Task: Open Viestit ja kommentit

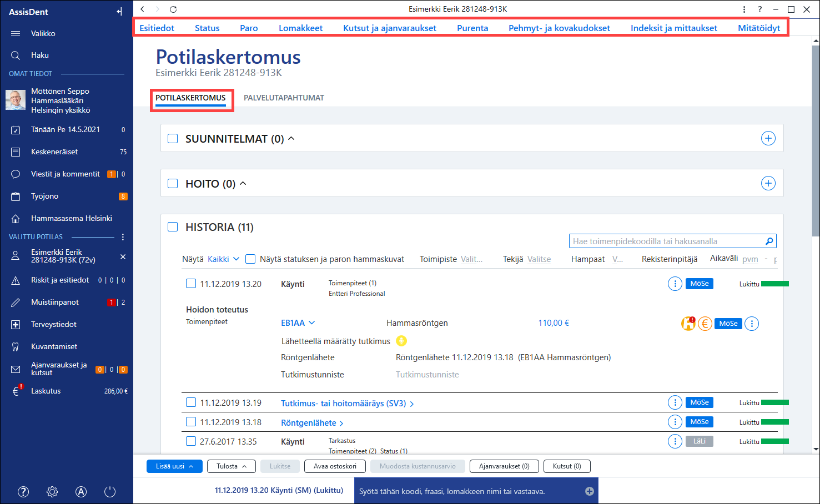Action: (67, 174)
